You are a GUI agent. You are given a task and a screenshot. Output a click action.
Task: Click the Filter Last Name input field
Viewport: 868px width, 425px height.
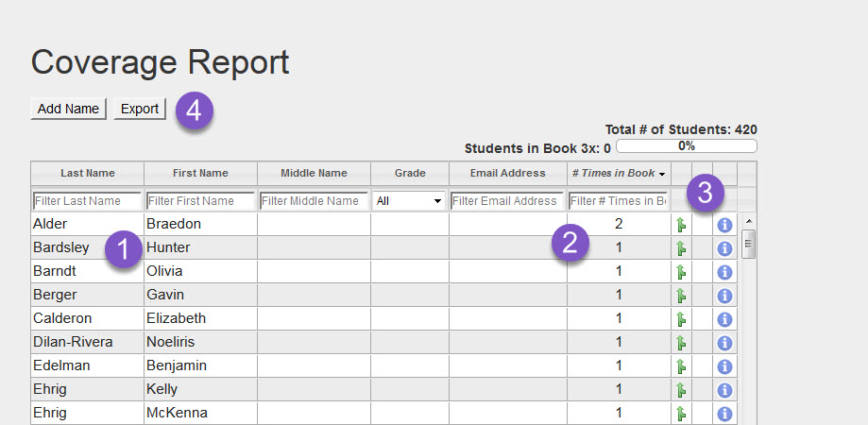tap(87, 201)
